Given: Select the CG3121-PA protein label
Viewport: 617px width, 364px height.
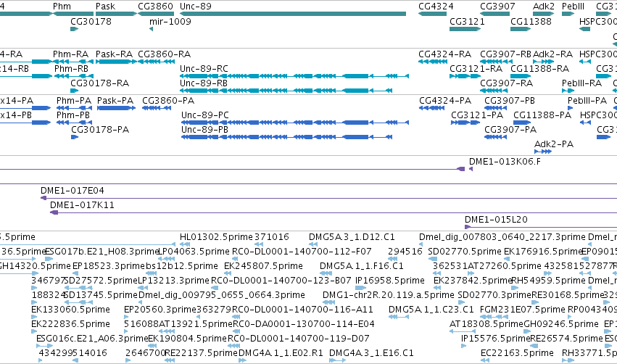Looking at the screenshot, I should [x=477, y=115].
